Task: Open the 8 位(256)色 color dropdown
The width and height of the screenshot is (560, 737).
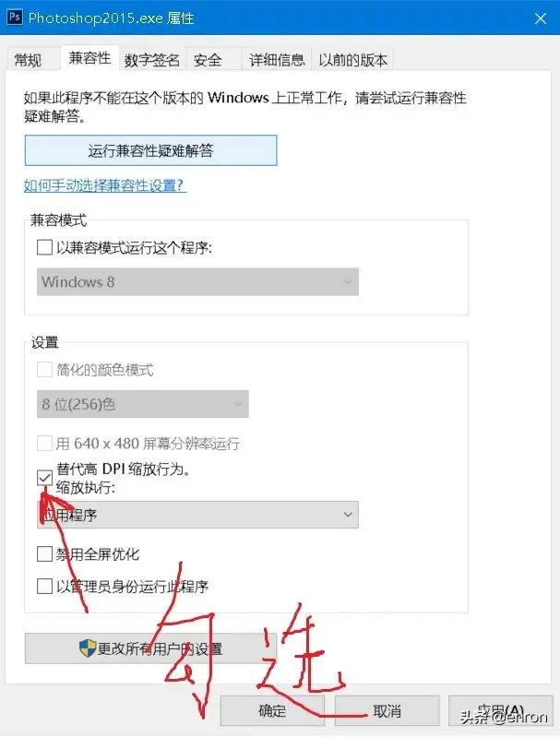Action: coord(143,404)
